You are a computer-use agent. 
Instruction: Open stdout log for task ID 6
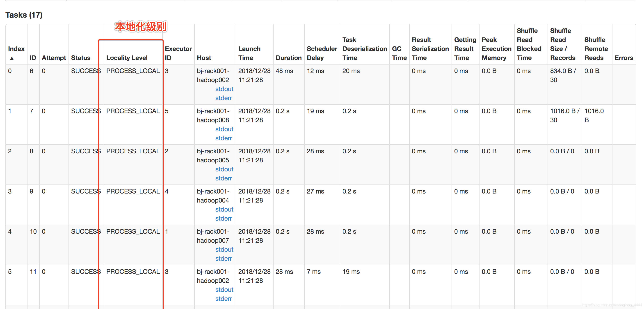pos(224,89)
